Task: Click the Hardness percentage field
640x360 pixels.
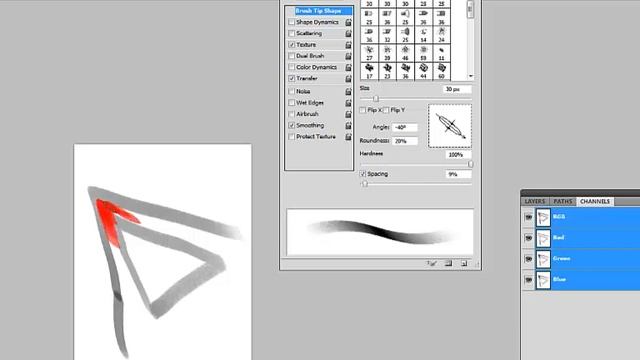Action: [458, 155]
